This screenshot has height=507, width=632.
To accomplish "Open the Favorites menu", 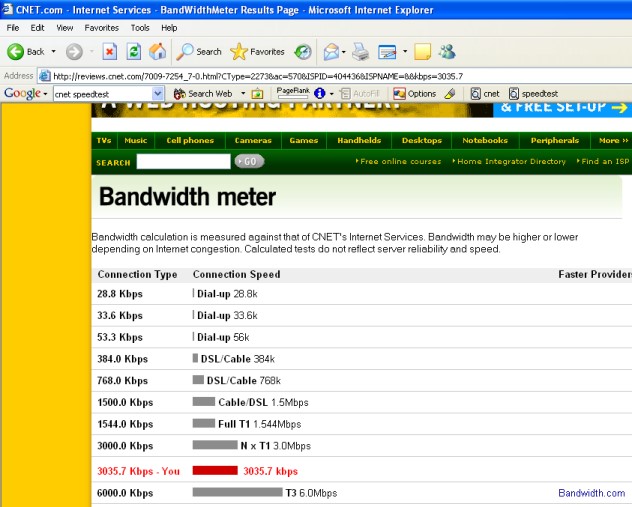I will click(102, 28).
